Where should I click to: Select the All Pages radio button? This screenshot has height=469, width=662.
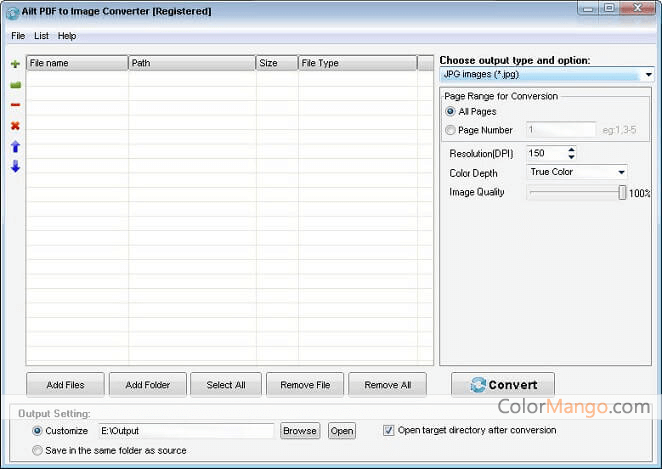(x=450, y=111)
